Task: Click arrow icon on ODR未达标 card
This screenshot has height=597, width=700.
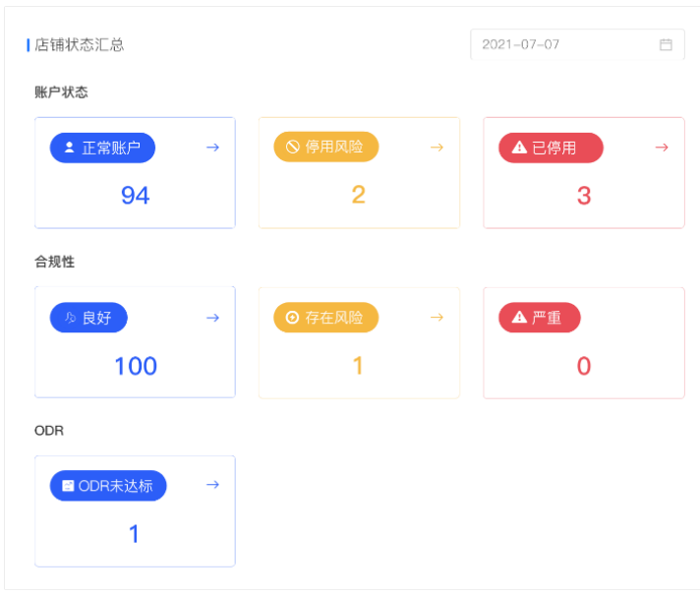Action: pyautogui.click(x=213, y=485)
